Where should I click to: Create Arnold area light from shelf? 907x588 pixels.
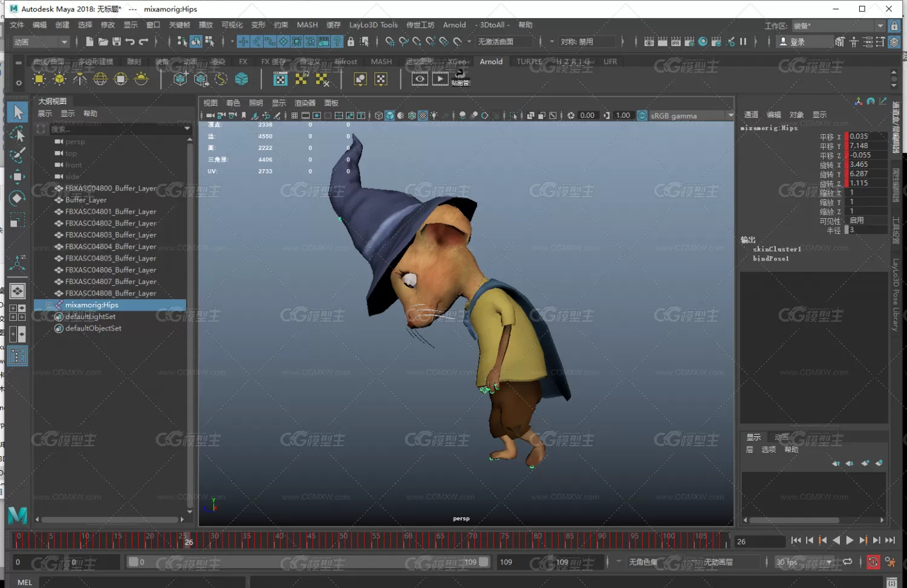[x=39, y=79]
